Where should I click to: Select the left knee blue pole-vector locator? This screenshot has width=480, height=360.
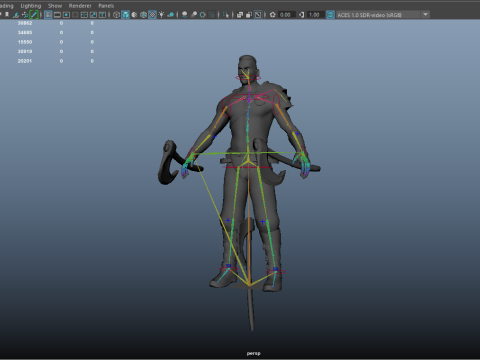pyautogui.click(x=228, y=220)
